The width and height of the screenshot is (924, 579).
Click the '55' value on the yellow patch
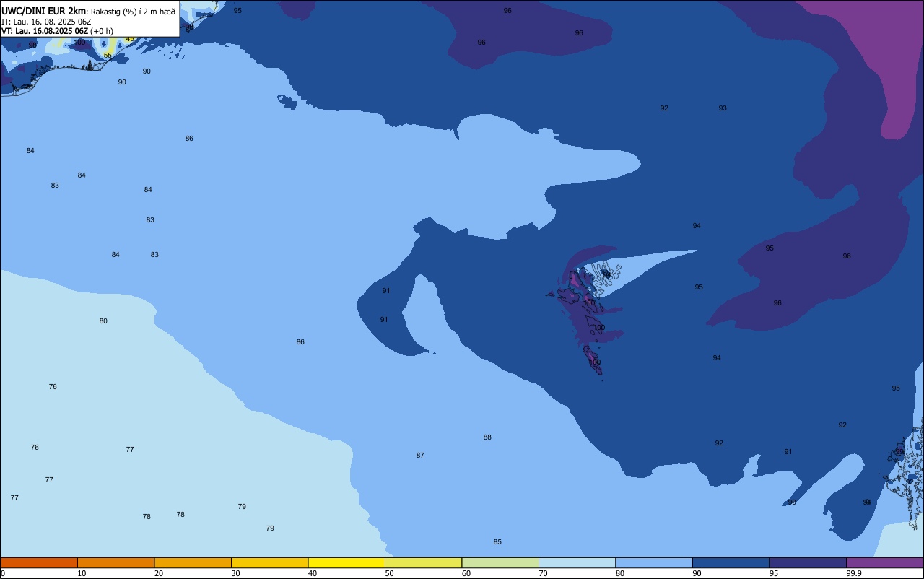pos(108,55)
